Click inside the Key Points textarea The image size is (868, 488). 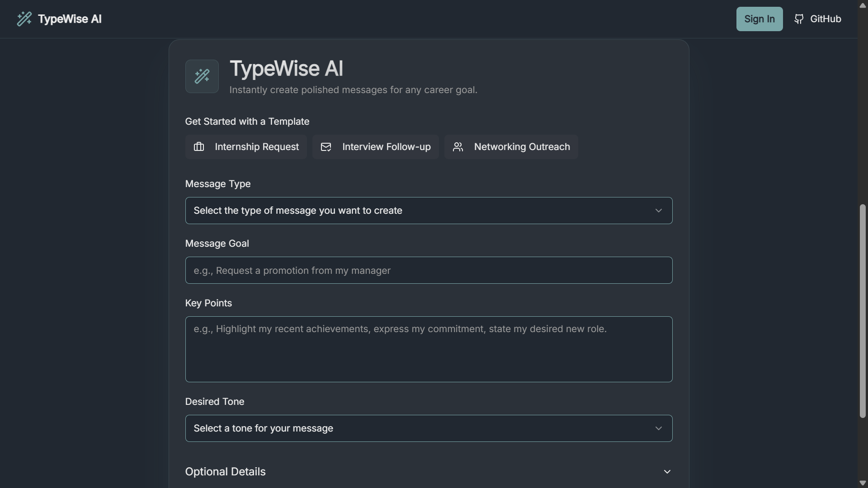[x=429, y=349]
